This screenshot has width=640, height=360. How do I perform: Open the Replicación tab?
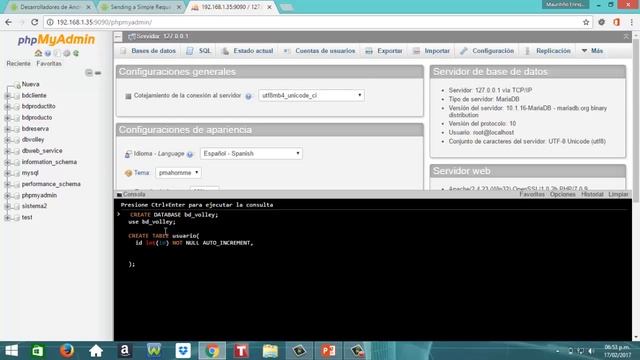548,51
